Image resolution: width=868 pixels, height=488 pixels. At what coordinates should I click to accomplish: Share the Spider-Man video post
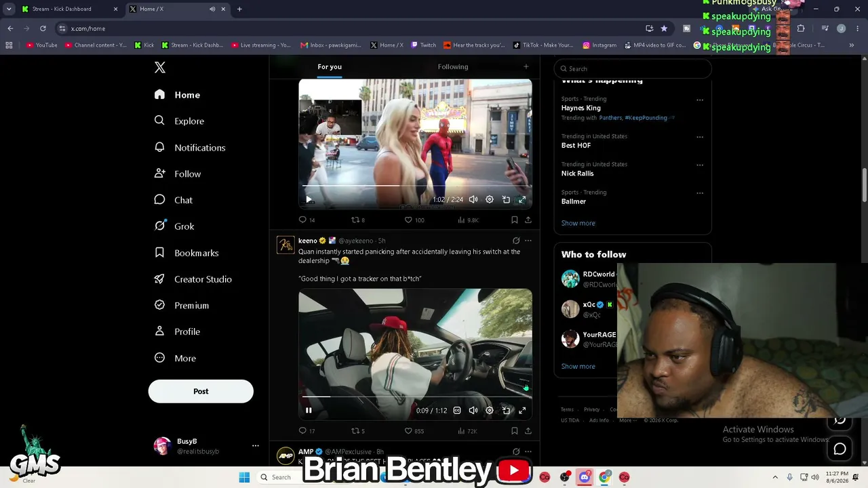click(x=528, y=220)
